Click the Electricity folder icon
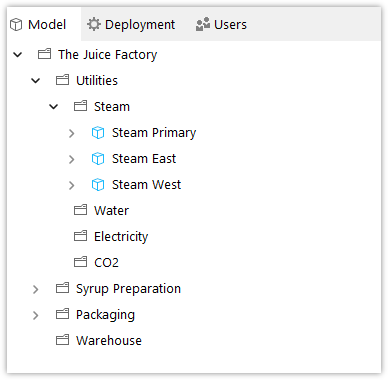Image resolution: width=388 pixels, height=380 pixels. click(x=80, y=236)
